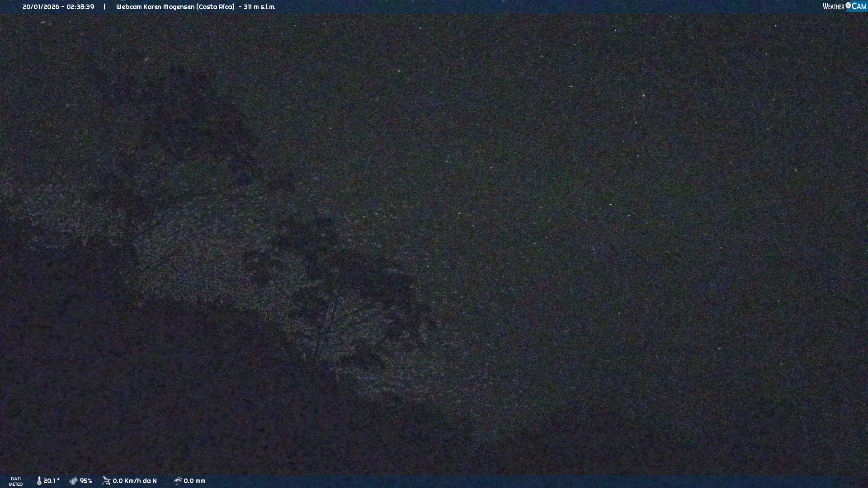Click the timestamp 02:38:39
The height and width of the screenshot is (488, 868).
80,7
